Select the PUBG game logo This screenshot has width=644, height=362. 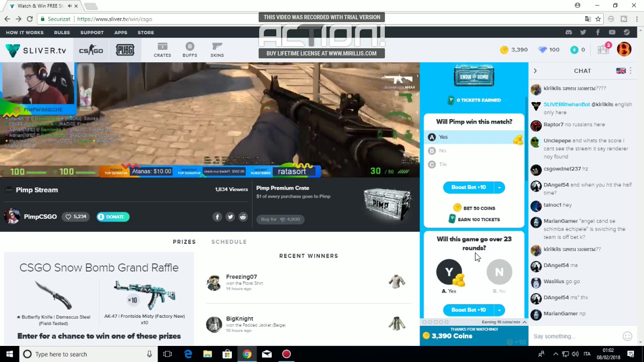(125, 50)
